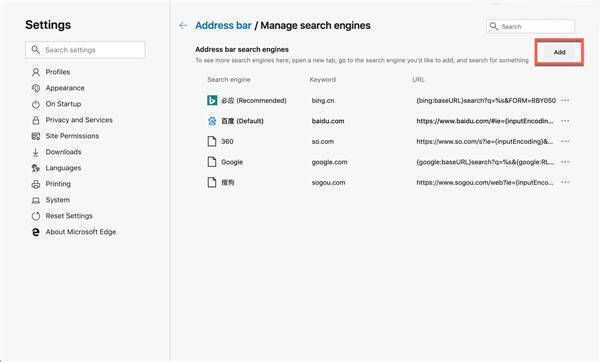Click URL column header
The image size is (600, 362).
click(x=418, y=80)
